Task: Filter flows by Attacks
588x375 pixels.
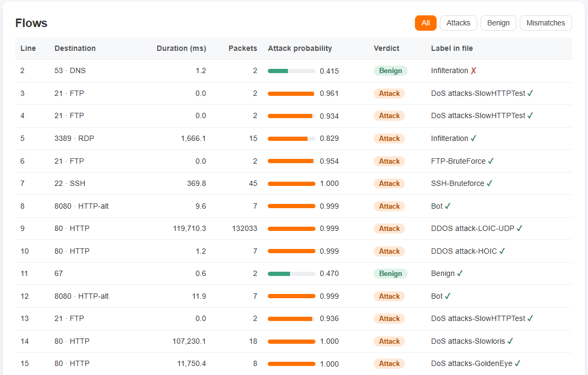Action: 458,23
